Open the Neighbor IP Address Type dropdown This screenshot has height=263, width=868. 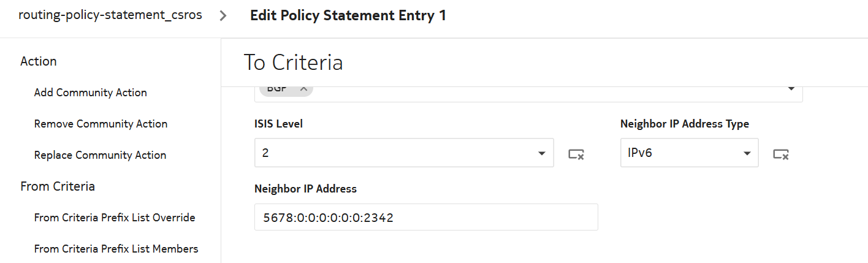(747, 153)
